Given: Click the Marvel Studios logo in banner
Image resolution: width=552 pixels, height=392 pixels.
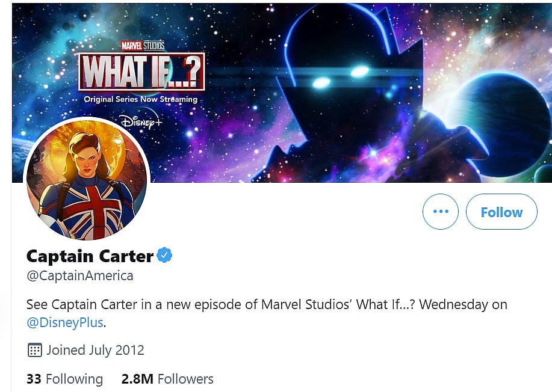Looking at the screenshot, I should click(x=143, y=46).
